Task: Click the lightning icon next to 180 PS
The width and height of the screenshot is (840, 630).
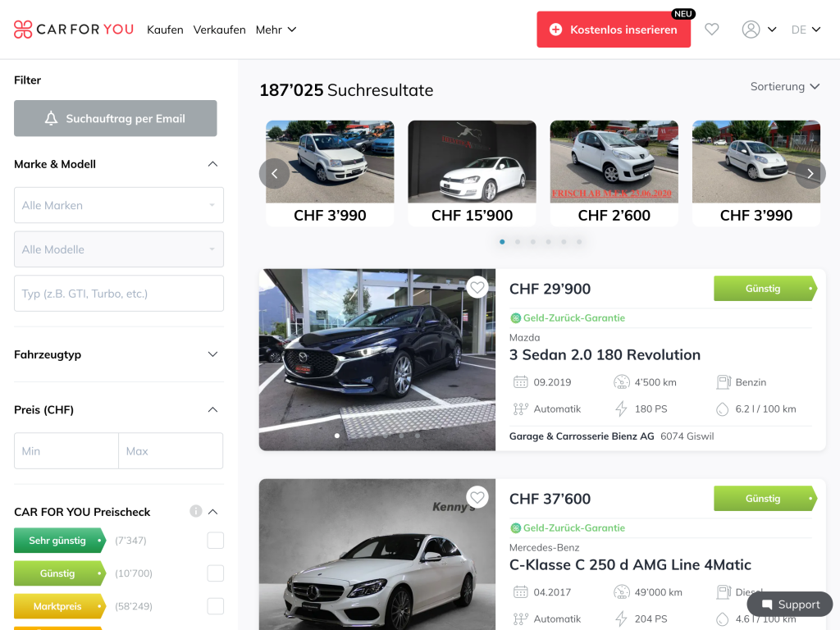Action: pyautogui.click(x=622, y=409)
